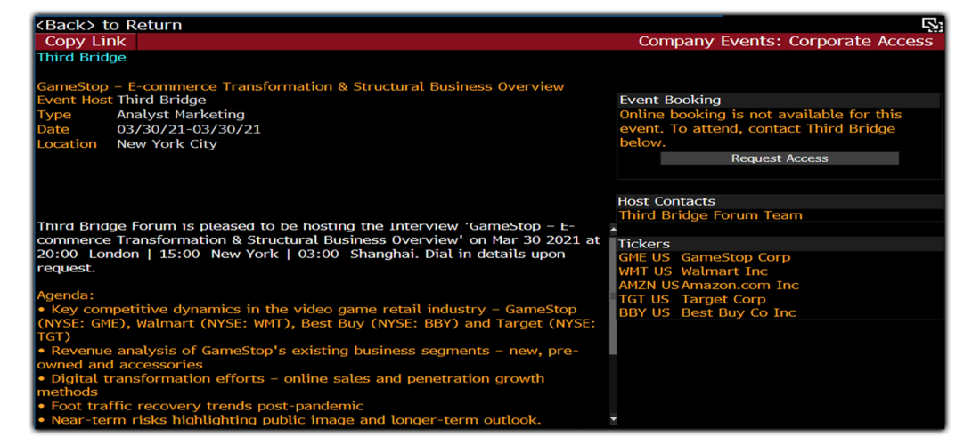Click the Online booking is not available message

click(x=761, y=128)
